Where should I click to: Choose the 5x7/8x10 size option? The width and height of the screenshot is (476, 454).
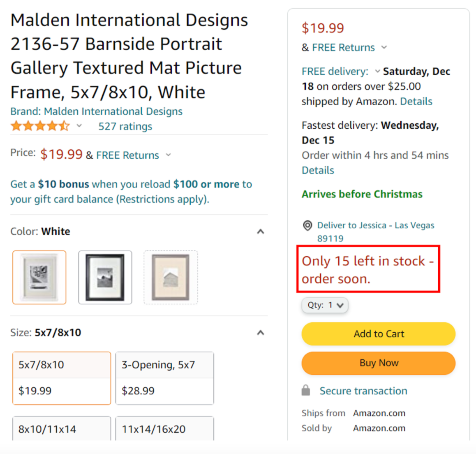point(62,378)
